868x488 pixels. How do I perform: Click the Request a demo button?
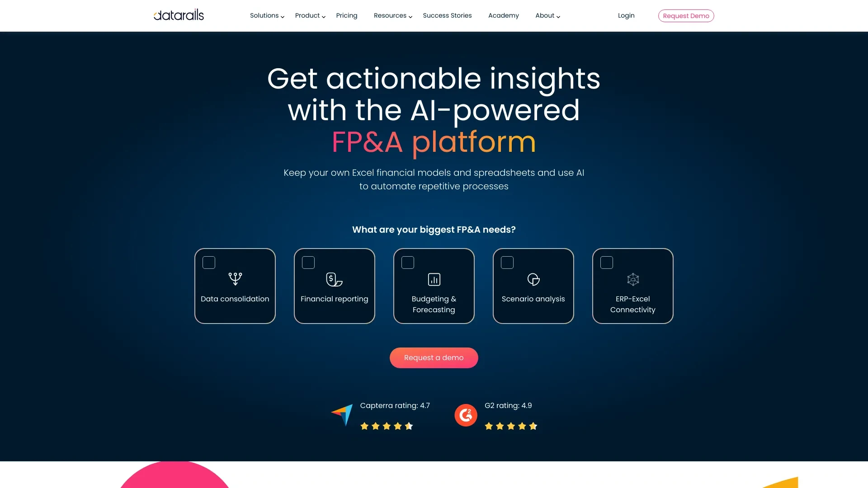(434, 357)
